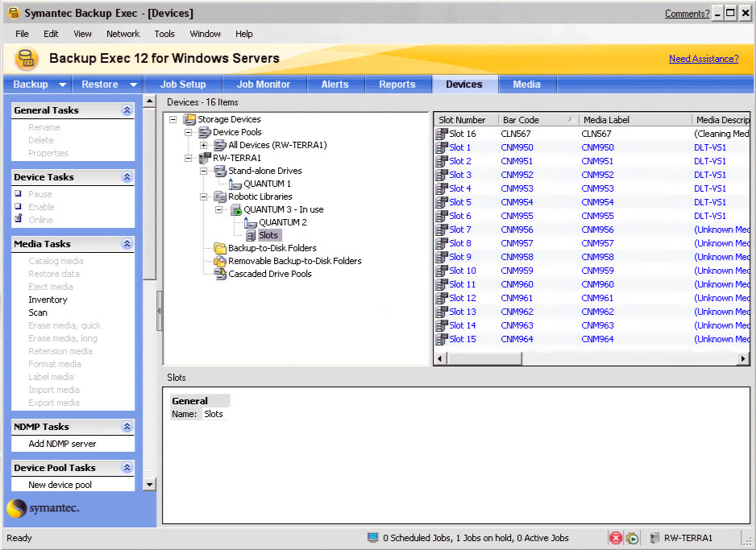This screenshot has height=550, width=756.
Task: Expand the All Devices (RW-TERRA1) node
Action: (203, 145)
